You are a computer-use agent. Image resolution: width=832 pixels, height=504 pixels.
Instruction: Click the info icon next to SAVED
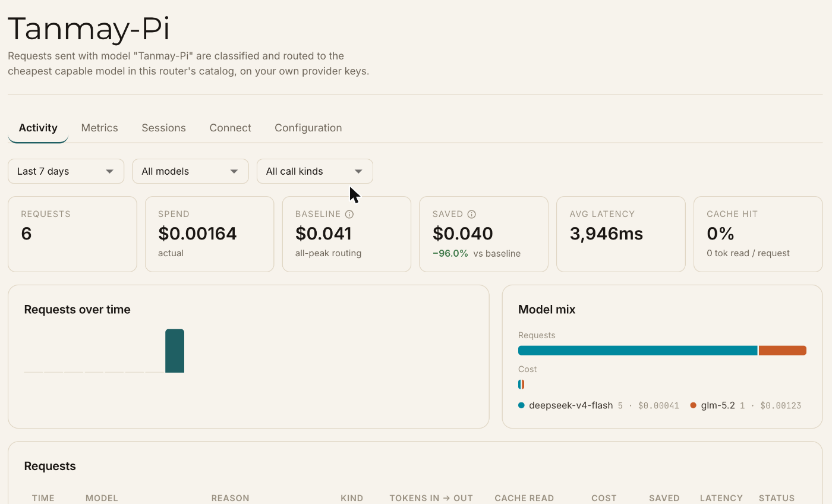(x=472, y=214)
